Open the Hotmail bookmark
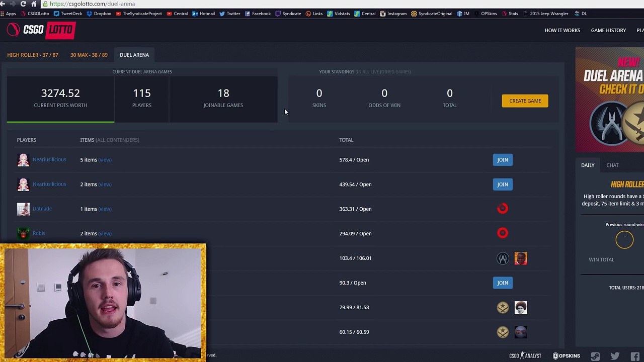Screen dimensions: 644x362 click(204, 14)
